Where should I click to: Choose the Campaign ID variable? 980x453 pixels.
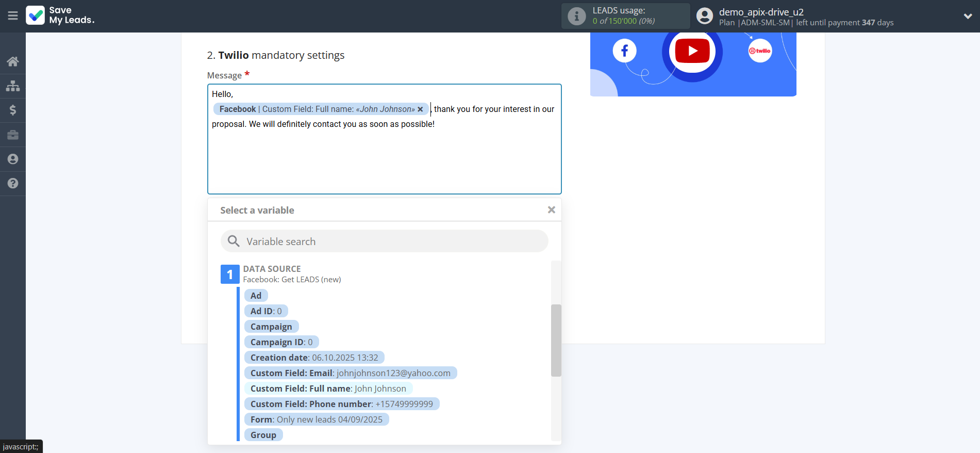click(281, 342)
